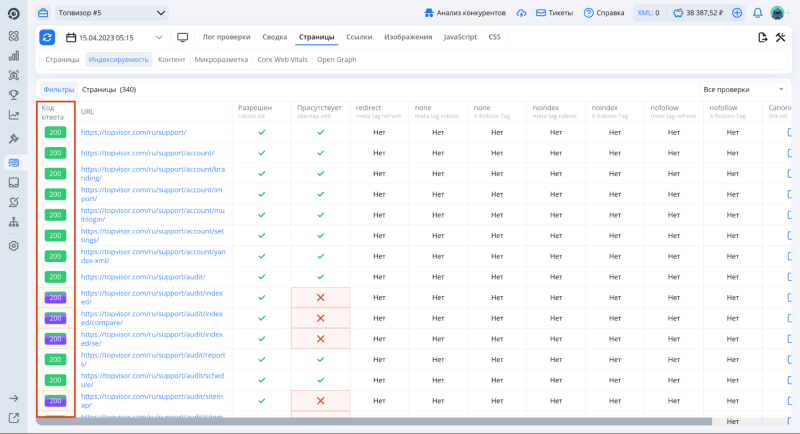Click the Фильтры button

coord(58,89)
